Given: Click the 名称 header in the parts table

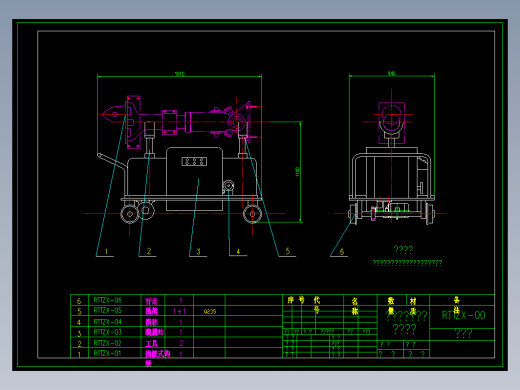Looking at the screenshot, I should 355,306.
